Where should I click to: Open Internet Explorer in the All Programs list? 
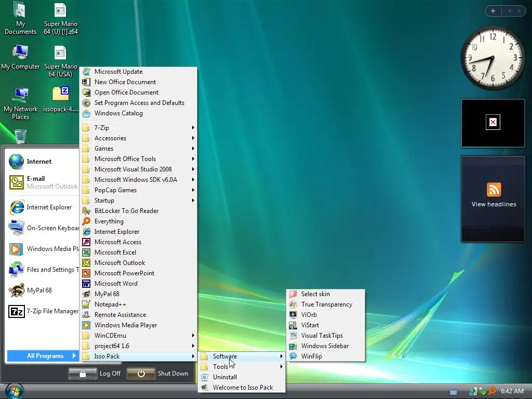coord(138,231)
